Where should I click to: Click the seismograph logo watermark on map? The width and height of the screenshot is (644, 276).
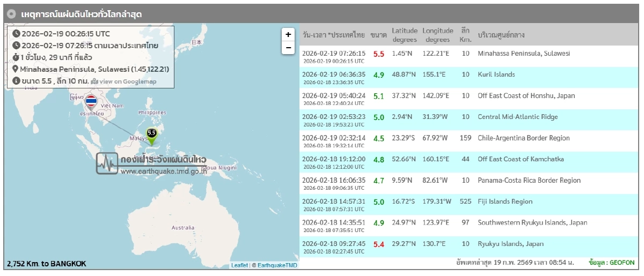107,163
